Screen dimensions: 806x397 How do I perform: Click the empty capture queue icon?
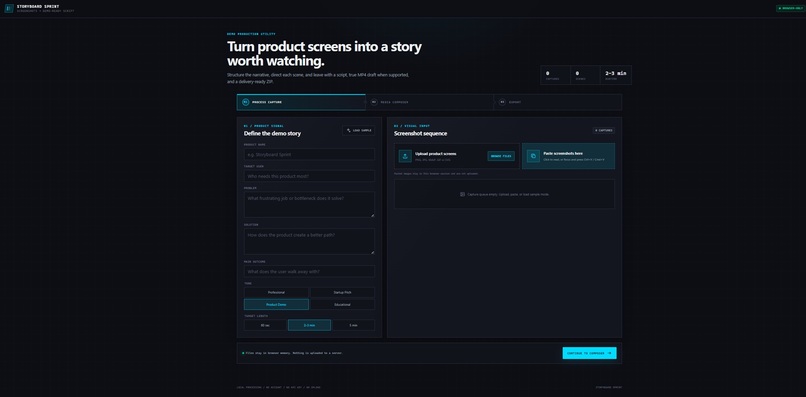[x=463, y=194]
